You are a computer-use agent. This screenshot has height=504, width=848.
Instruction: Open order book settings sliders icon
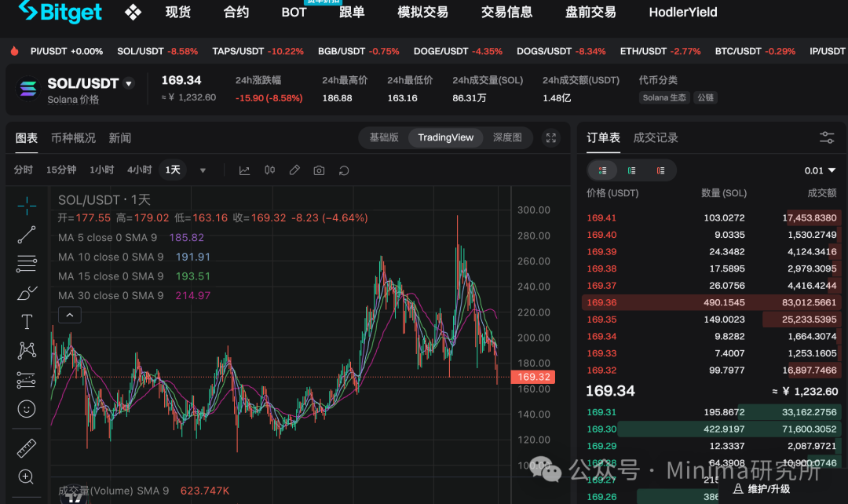827,137
